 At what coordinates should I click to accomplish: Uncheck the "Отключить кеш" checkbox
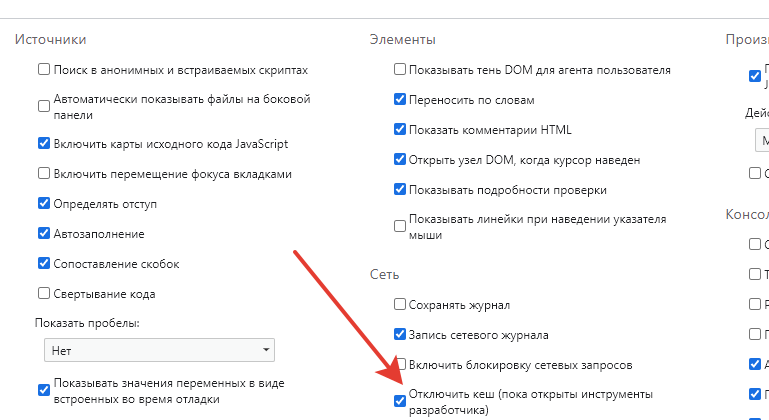tap(400, 402)
